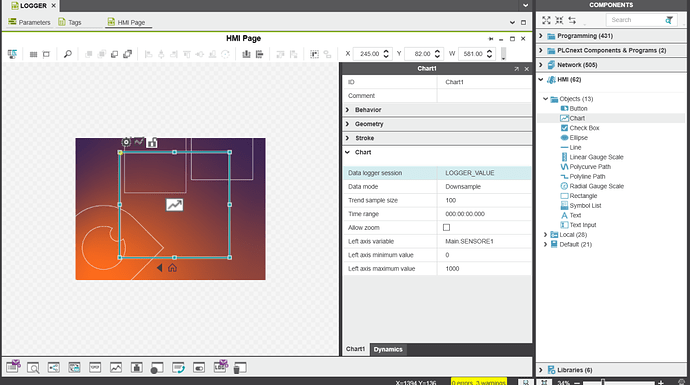This screenshot has height=385, width=690.
Task: Click the cross references icon in bottom toolbar
Action: (54, 367)
